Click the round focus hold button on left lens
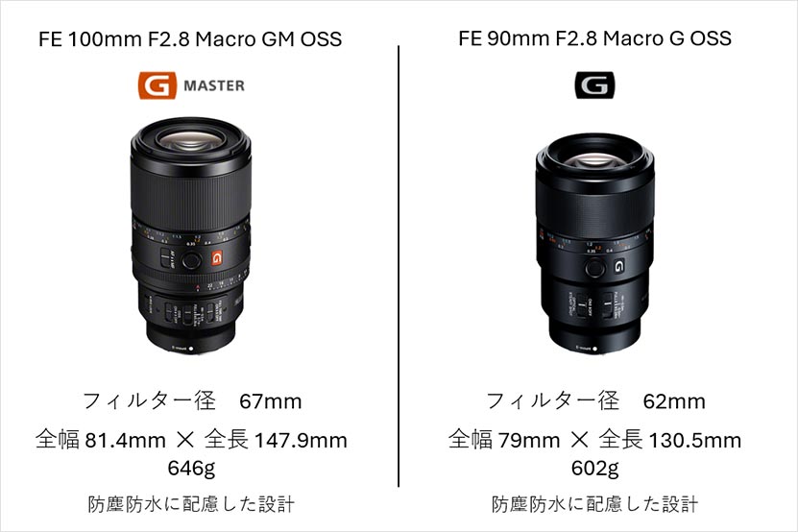Screen dimensions: 798x532 pos(191,260)
